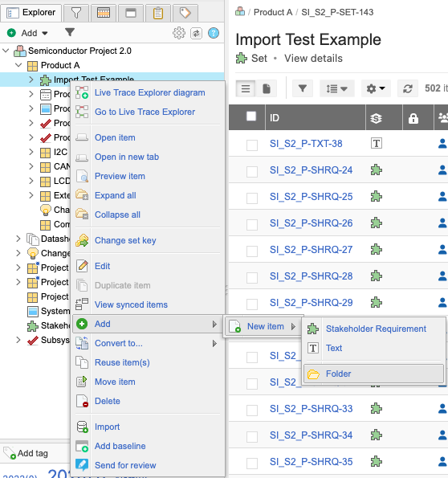Image resolution: width=448 pixels, height=478 pixels.
Task: Expand the Subsys tree node
Action: point(18,340)
